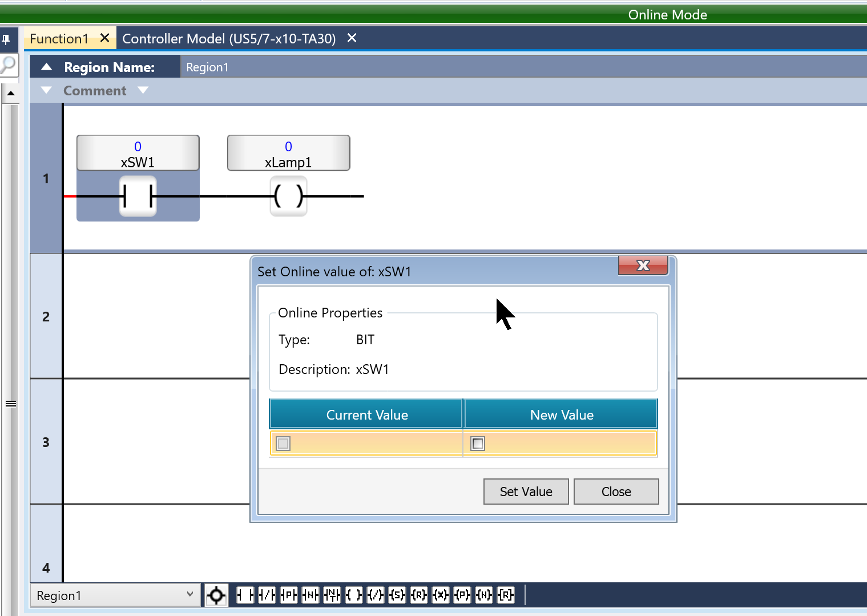Click the Current Value checkbox

point(283,444)
